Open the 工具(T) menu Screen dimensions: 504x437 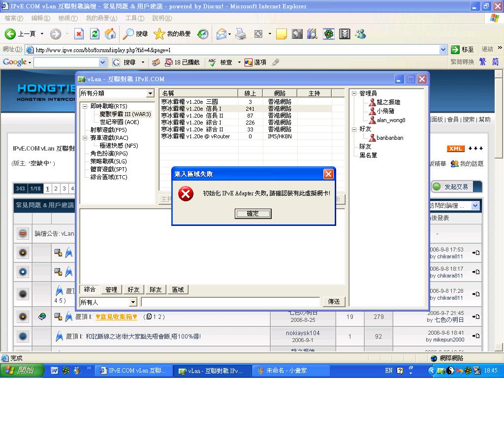tap(135, 18)
